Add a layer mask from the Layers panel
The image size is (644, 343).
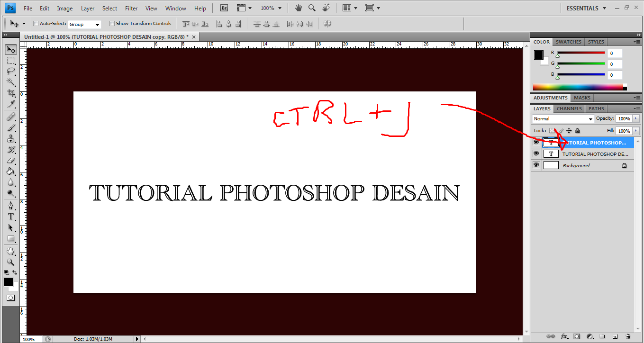pyautogui.click(x=577, y=336)
